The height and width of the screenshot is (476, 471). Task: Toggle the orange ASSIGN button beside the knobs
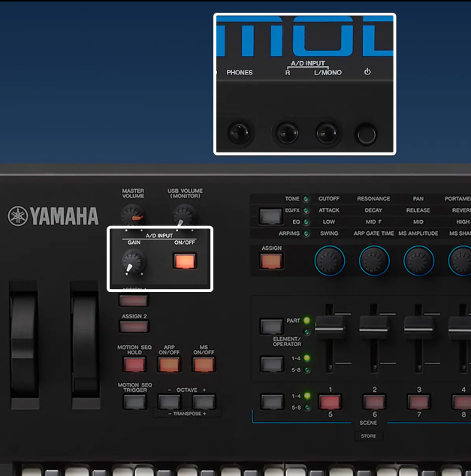[271, 261]
